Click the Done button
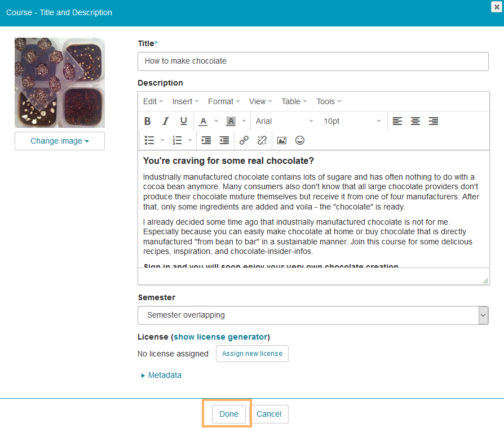 pos(229,414)
